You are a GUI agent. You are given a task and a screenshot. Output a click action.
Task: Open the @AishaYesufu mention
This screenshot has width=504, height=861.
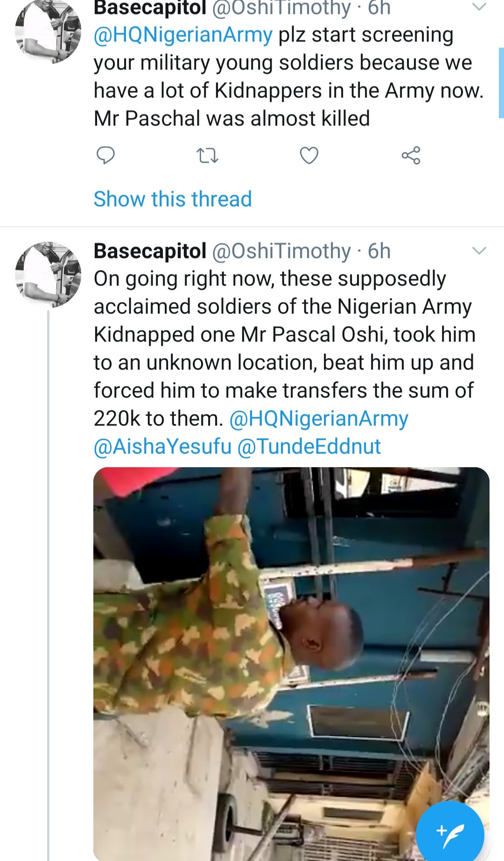[x=162, y=447]
